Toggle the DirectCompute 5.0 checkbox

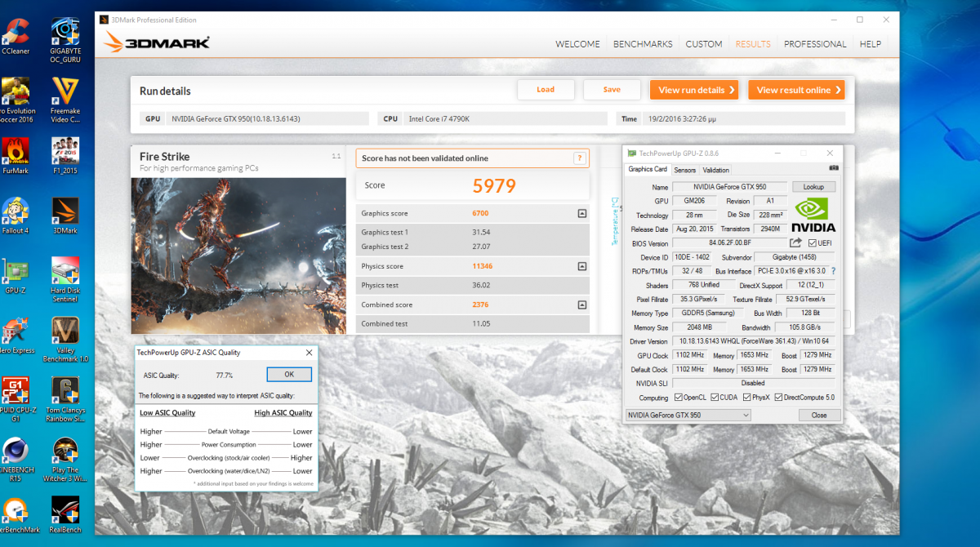(777, 398)
